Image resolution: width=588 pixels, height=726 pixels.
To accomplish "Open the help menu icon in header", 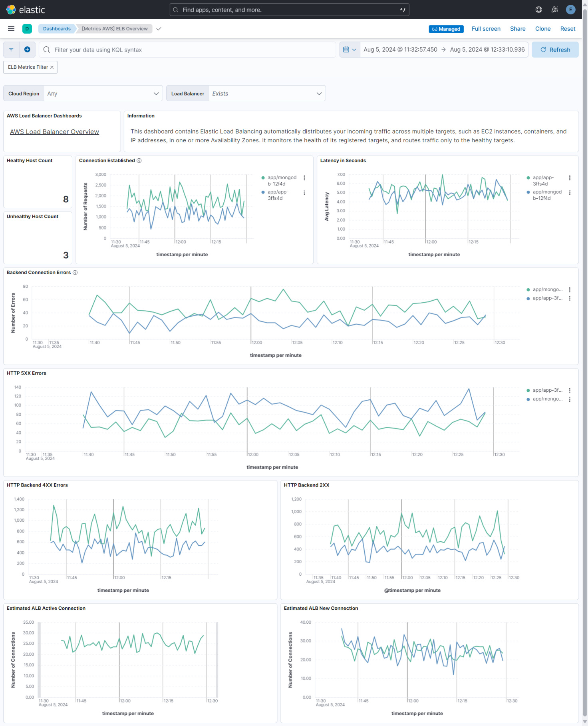I will coord(538,10).
